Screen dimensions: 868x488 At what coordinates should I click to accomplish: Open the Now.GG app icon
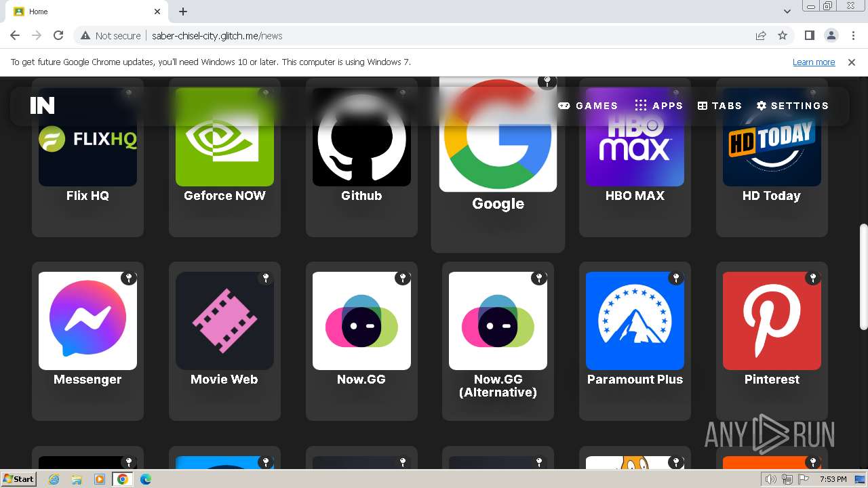[361, 321]
